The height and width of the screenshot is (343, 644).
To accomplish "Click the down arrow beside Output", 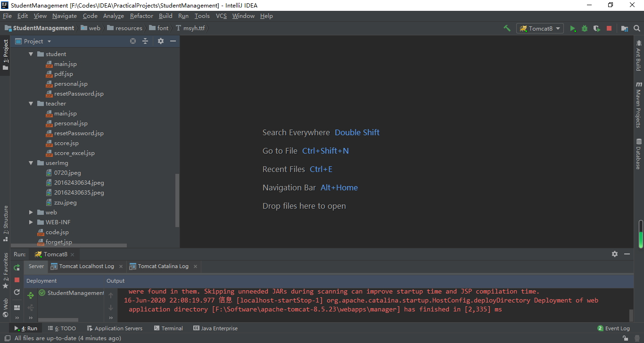I will [111, 308].
